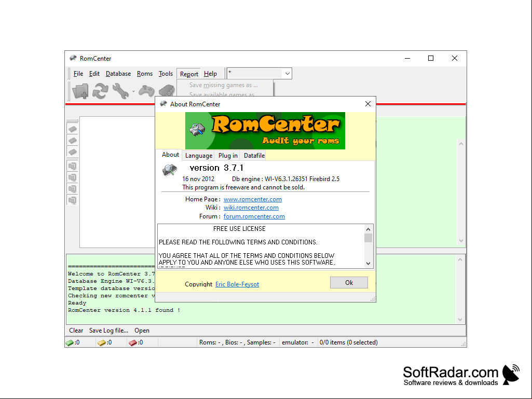The width and height of the screenshot is (532, 399).
Task: Switch to the Plug in tab
Action: (228, 155)
